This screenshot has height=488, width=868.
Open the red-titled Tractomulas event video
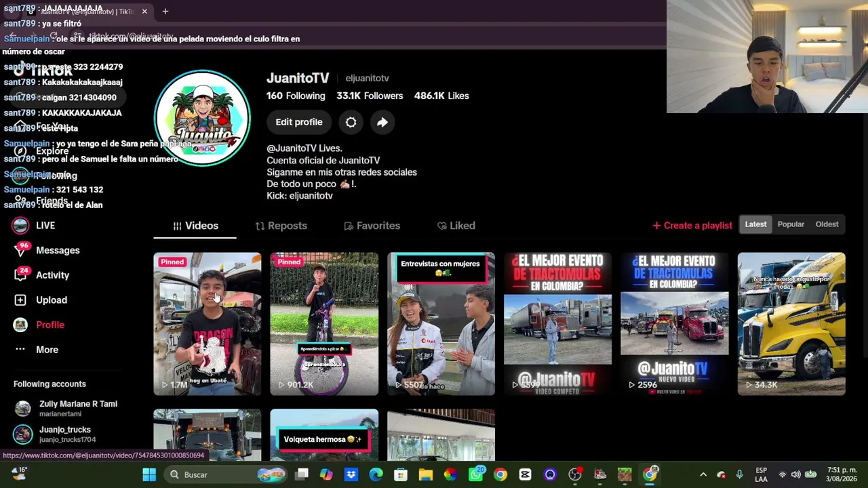point(557,324)
